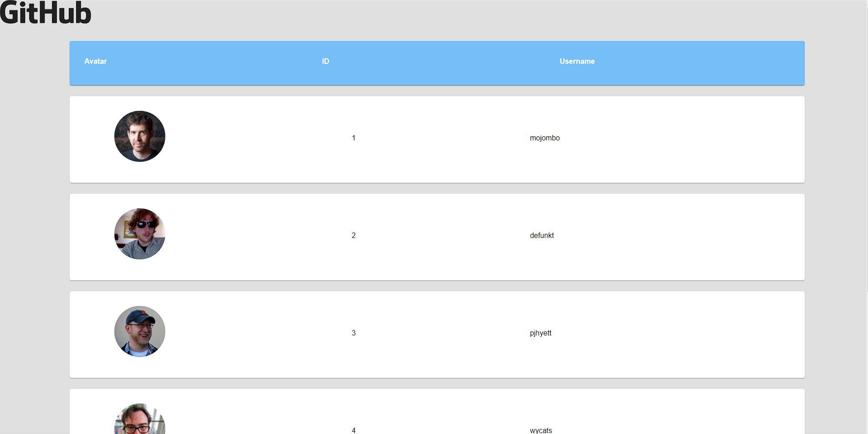Click the username mojombo
The height and width of the screenshot is (434, 868).
(x=545, y=138)
